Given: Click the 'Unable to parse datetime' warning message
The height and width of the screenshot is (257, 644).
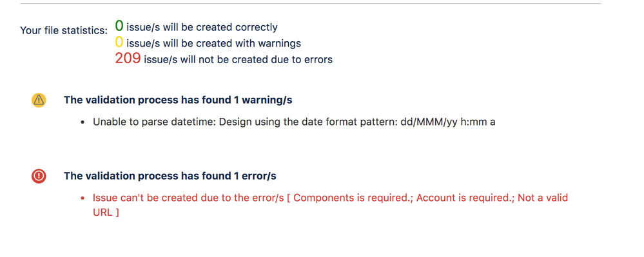Looking at the screenshot, I should coord(294,122).
